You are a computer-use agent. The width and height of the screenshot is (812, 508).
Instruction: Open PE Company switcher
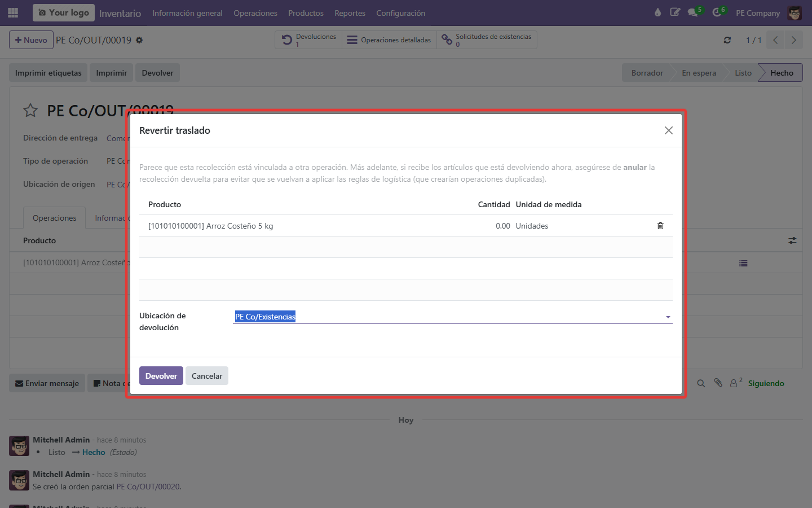pos(758,13)
